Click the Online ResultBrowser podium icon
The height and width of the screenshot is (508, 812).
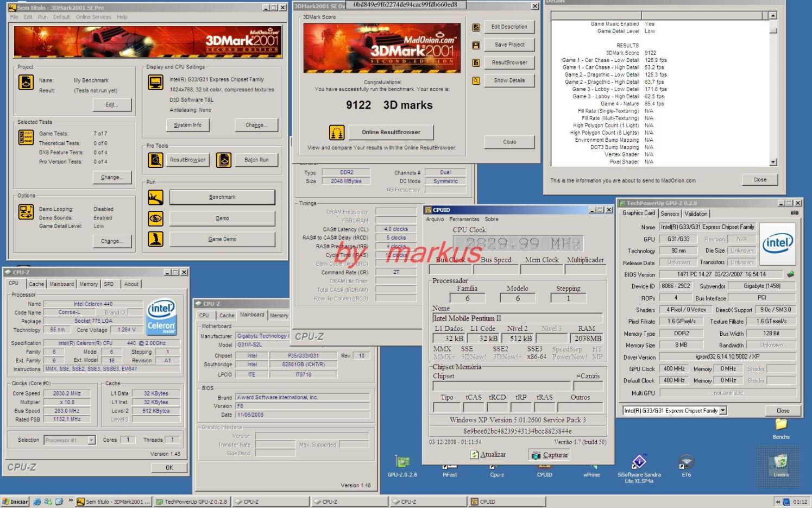pyautogui.click(x=337, y=132)
